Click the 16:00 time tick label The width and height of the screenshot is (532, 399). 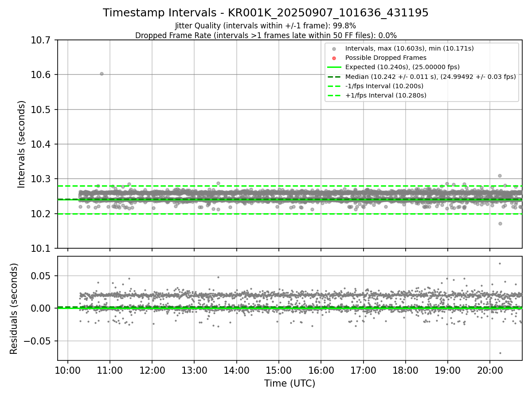click(321, 370)
